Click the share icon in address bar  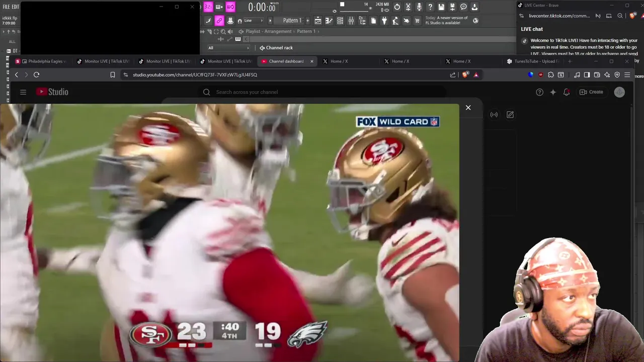click(453, 74)
